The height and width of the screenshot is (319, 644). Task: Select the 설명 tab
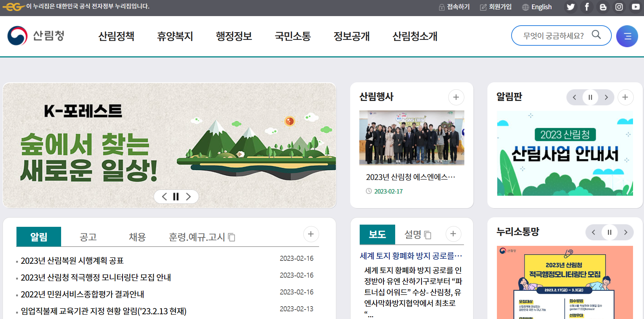[418, 235]
